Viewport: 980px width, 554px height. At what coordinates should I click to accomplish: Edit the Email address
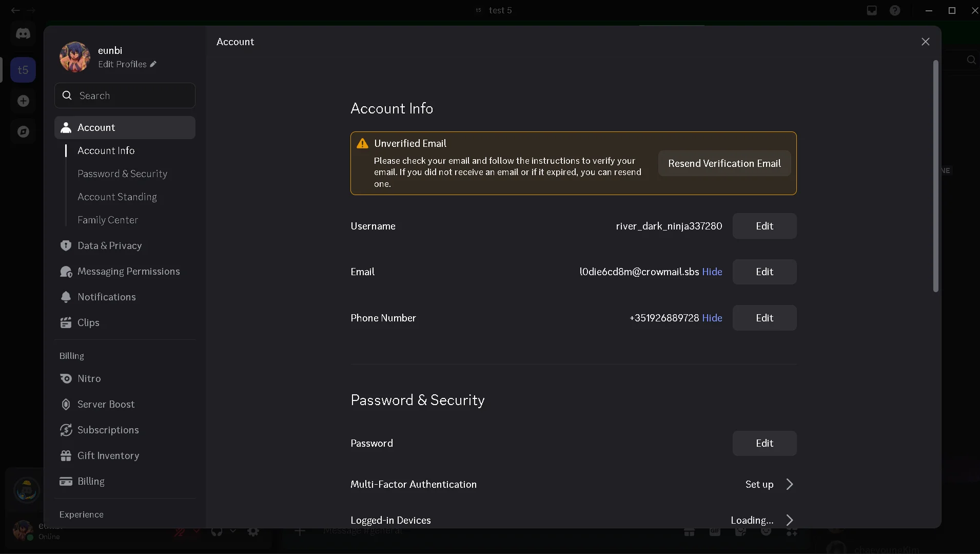point(764,272)
